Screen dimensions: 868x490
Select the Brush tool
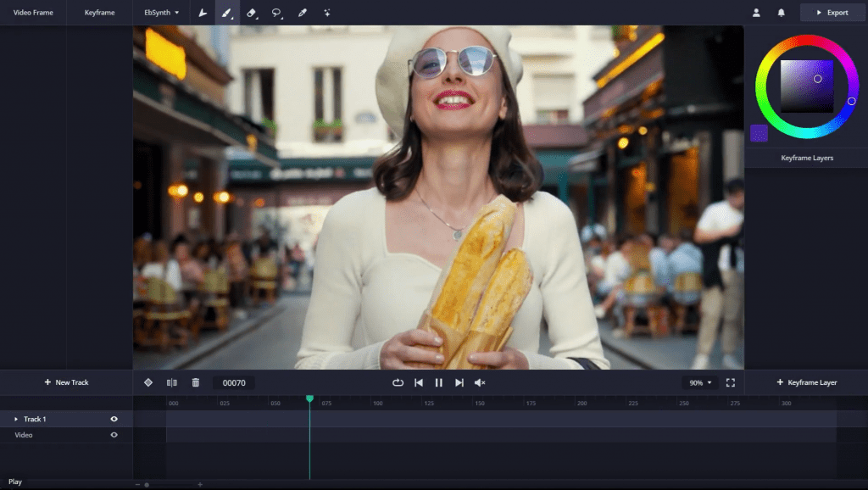pos(227,12)
